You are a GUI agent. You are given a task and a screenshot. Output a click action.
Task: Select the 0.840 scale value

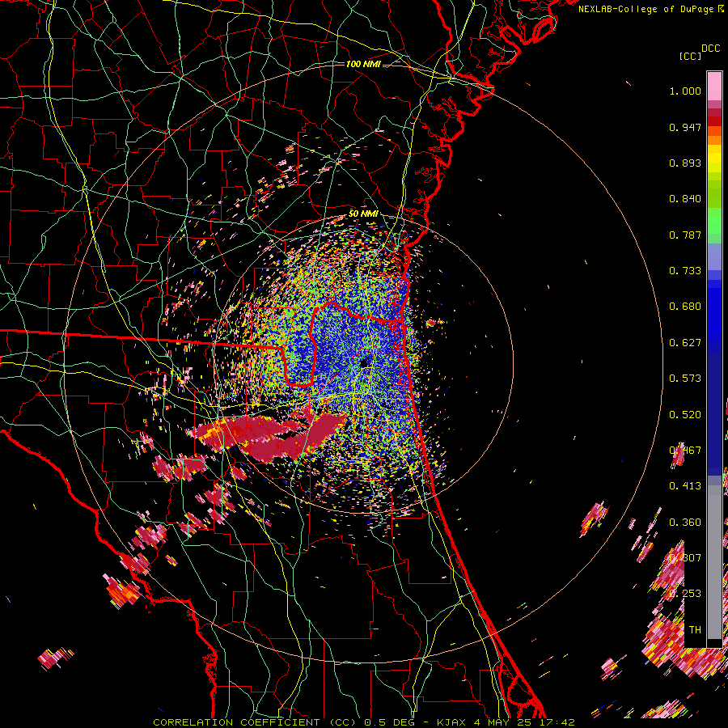[685, 199]
